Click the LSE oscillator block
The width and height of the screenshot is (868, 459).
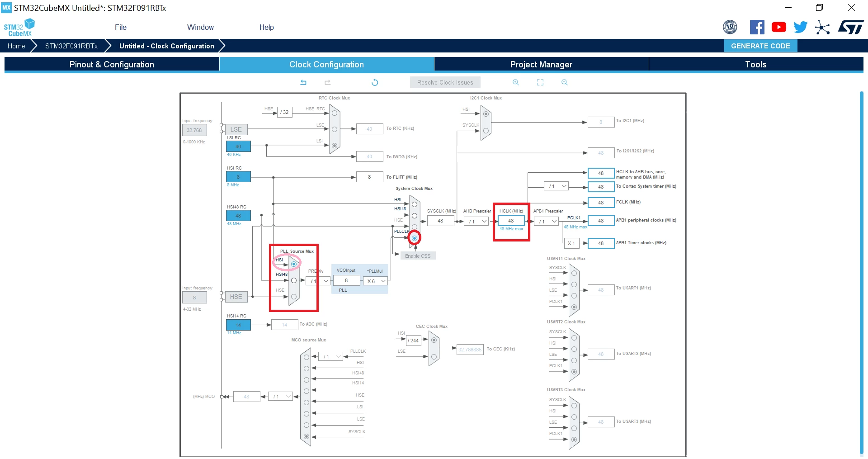click(236, 129)
